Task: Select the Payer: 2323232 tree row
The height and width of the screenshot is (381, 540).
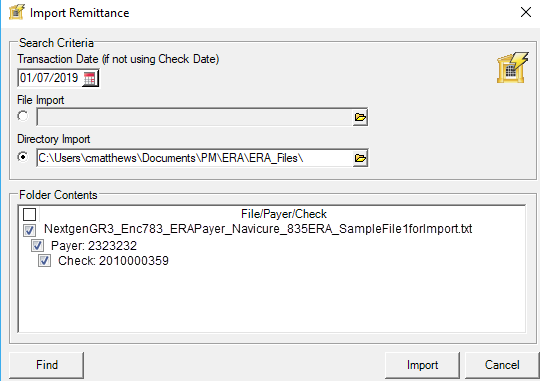Action: pos(94,246)
